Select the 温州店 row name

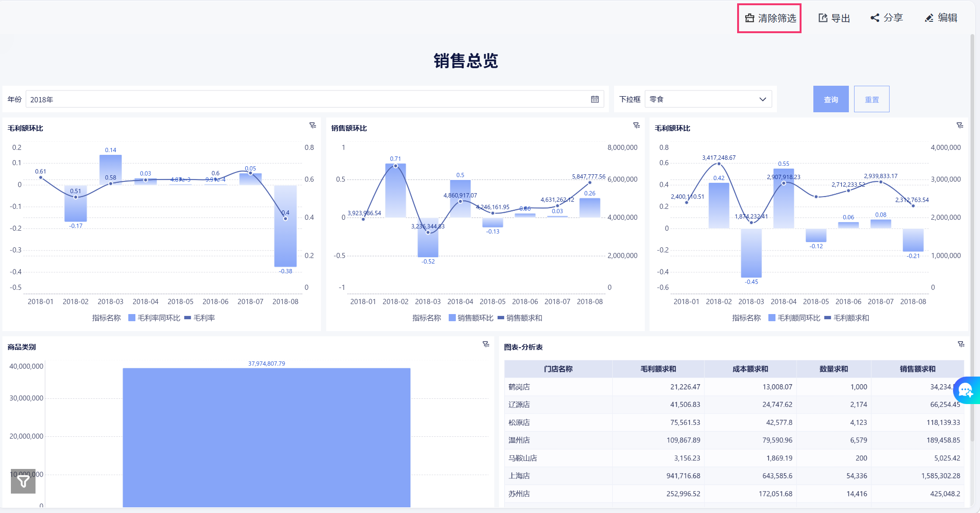[519, 440]
